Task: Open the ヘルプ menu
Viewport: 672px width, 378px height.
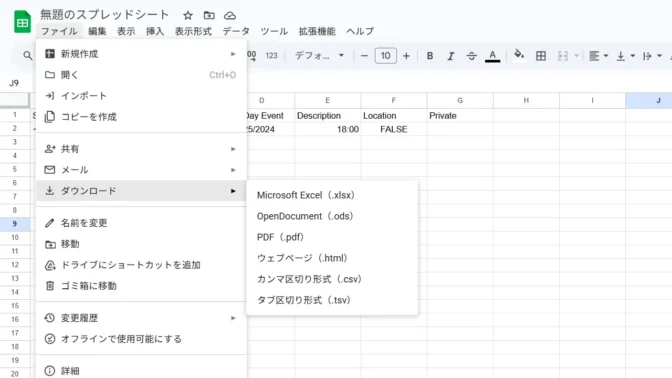Action: pos(360,31)
